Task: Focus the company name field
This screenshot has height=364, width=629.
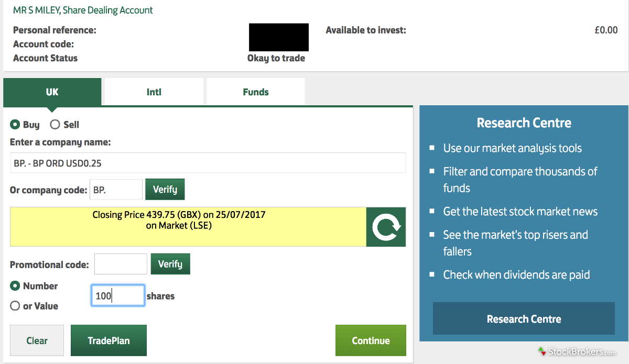Action: point(208,163)
